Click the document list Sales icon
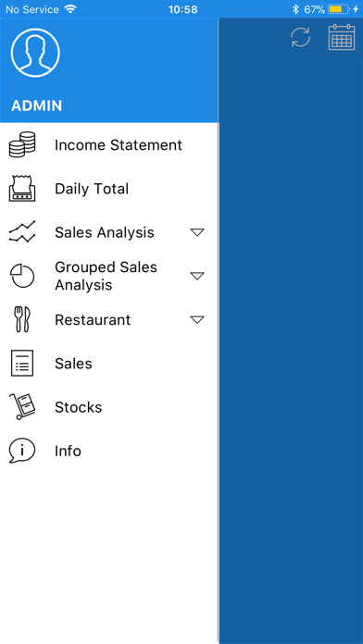Screen dimensions: 363x644 point(22,363)
